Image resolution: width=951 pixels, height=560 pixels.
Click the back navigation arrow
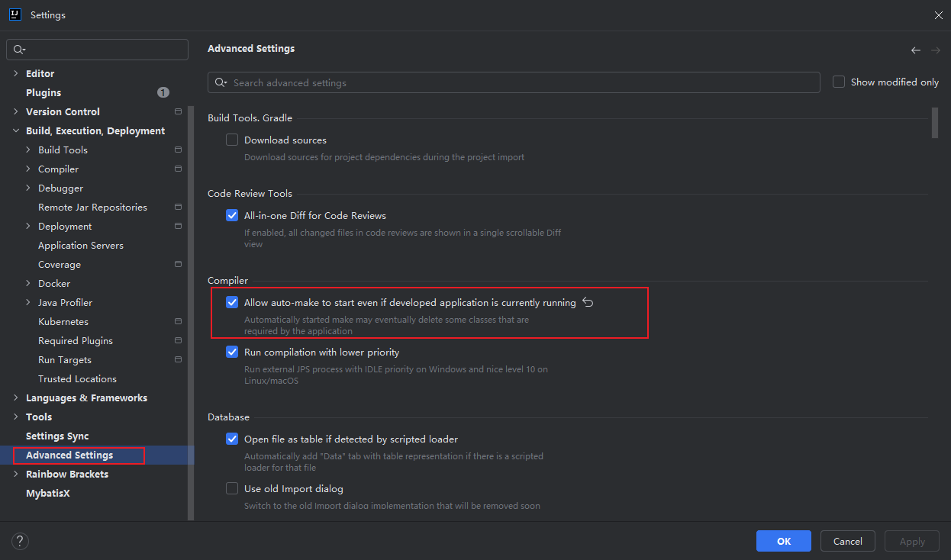[x=916, y=50]
